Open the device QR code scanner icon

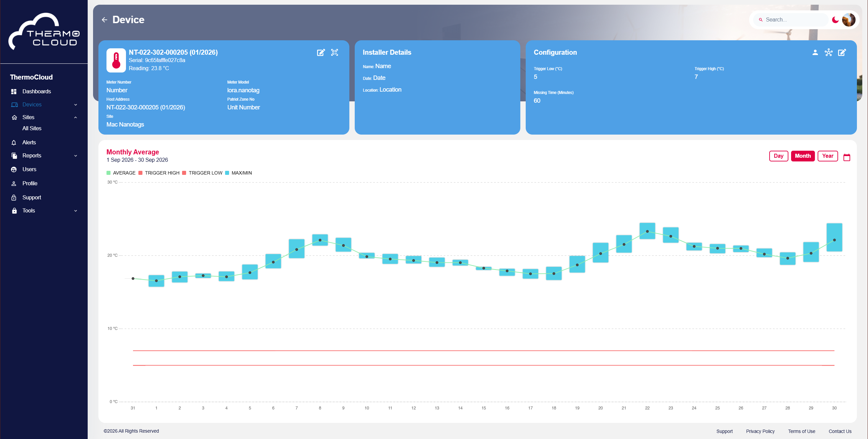click(x=334, y=52)
